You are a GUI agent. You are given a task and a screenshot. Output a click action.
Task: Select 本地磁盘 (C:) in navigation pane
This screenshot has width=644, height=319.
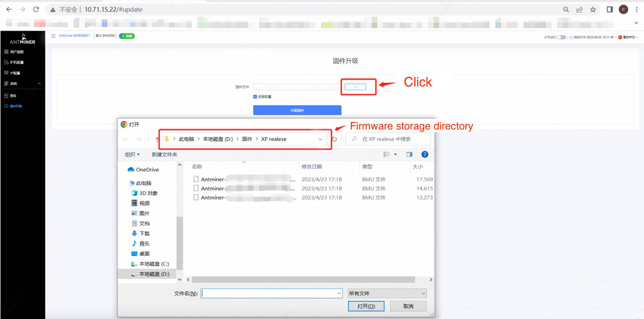coord(150,264)
